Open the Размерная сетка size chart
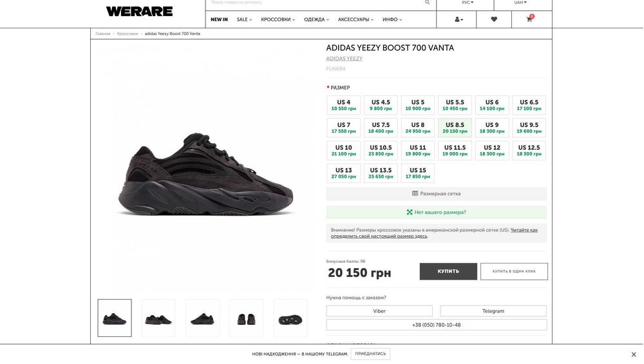644x364 pixels. [x=436, y=193]
